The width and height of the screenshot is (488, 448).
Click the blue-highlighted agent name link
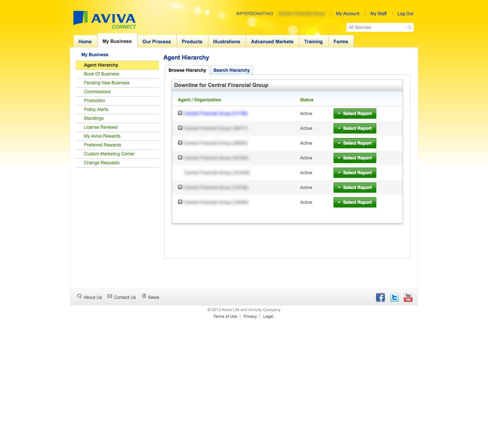coord(216,114)
